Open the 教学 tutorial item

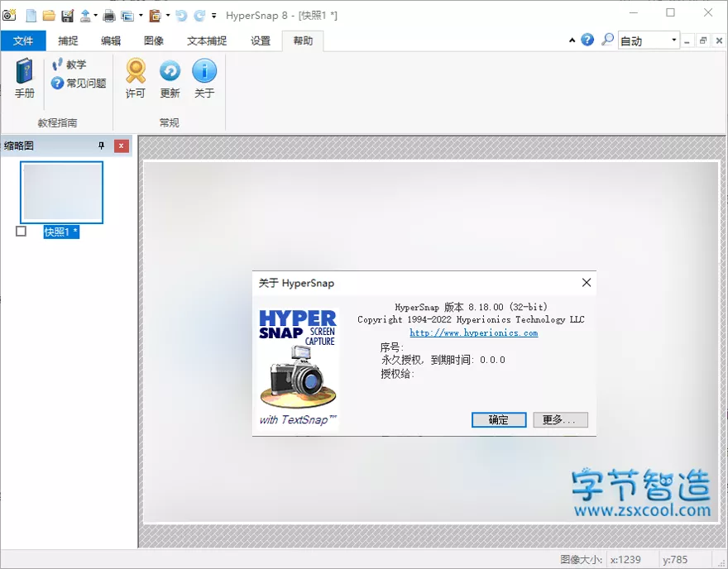click(69, 65)
